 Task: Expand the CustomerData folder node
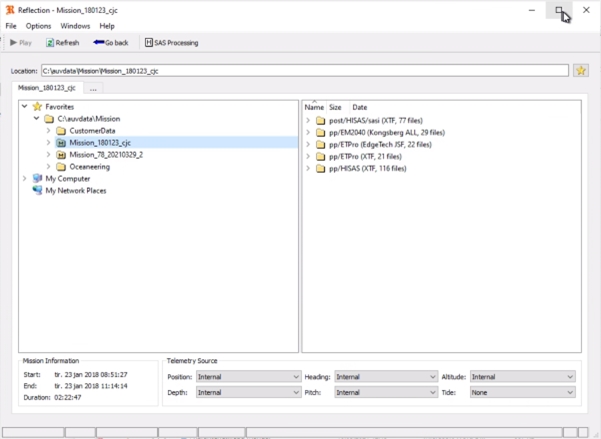point(48,131)
